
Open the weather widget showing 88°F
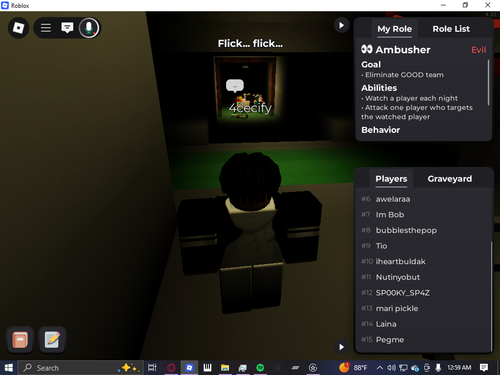click(x=353, y=368)
